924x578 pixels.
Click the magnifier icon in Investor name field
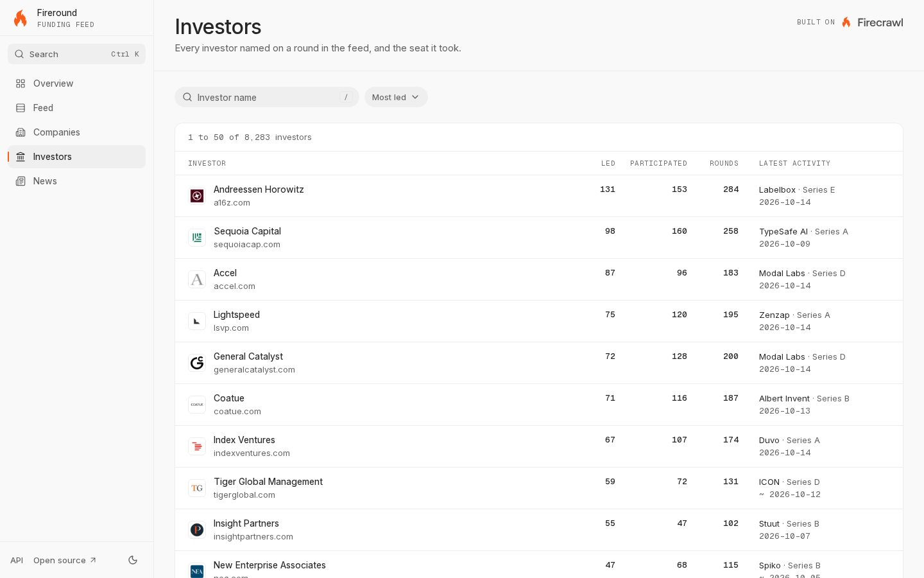tap(187, 97)
